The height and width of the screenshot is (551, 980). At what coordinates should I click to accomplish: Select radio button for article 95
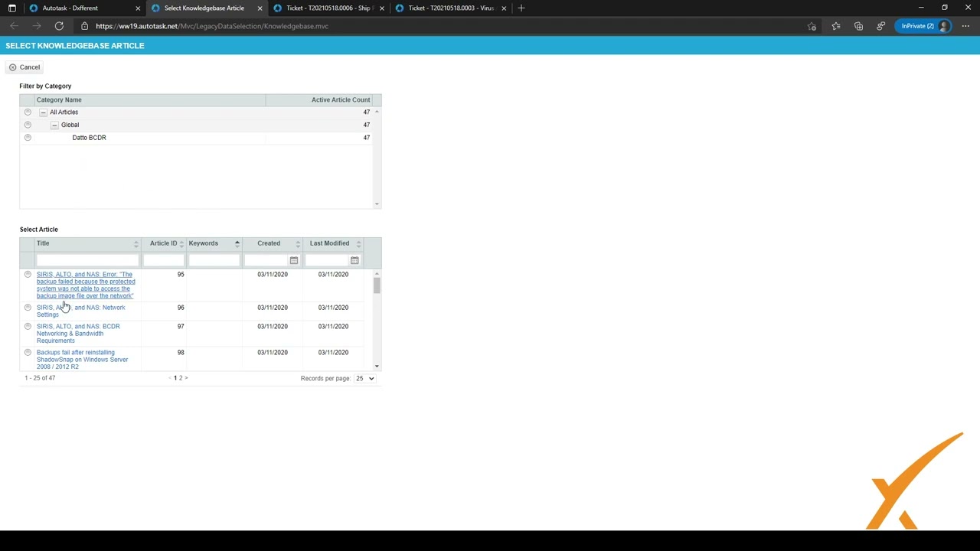(x=28, y=275)
